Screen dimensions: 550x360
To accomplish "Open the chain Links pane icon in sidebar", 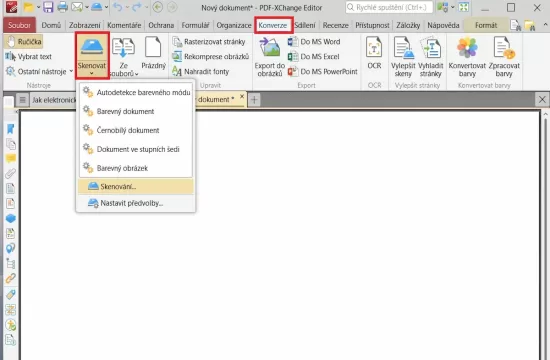I will [11, 279].
